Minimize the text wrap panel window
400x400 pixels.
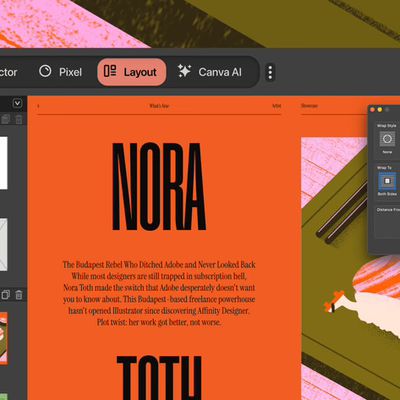(380, 110)
